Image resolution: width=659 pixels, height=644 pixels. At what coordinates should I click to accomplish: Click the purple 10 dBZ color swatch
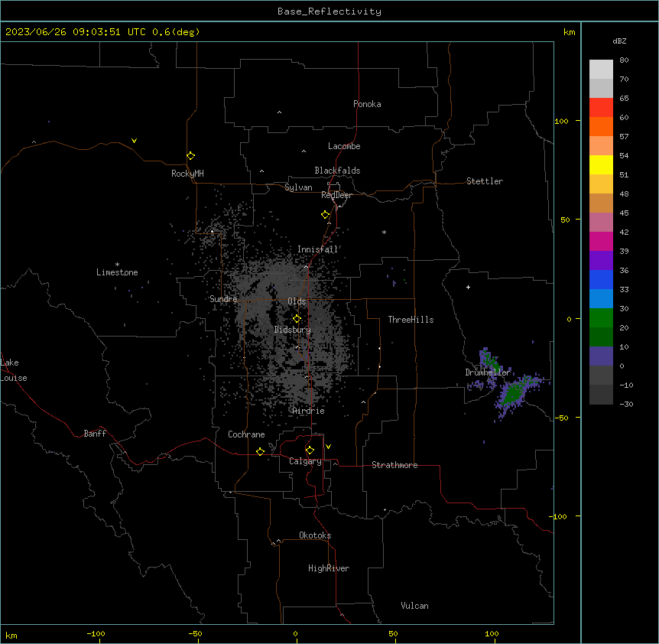601,356
